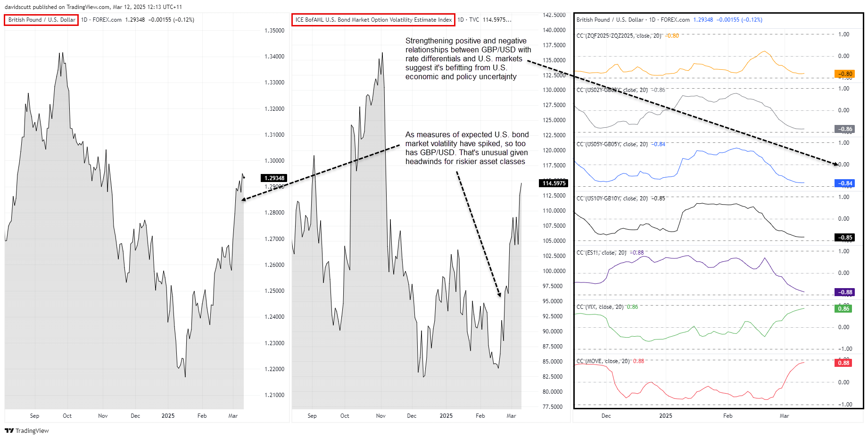The width and height of the screenshot is (868, 439).
Task: Click the orange -0.80 price-scale label
Action: 844,74
